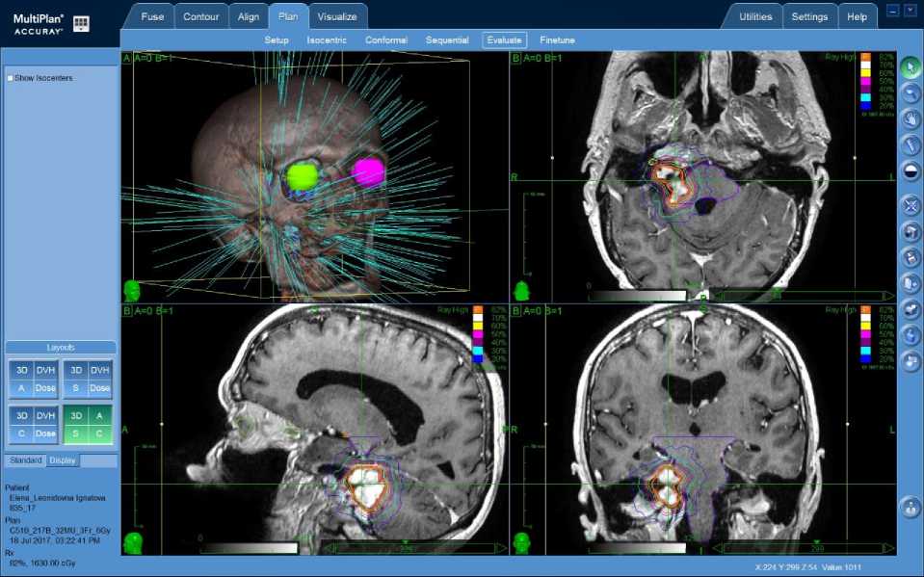Click the Rx value 82%, 1630.00 cGy

[42, 563]
